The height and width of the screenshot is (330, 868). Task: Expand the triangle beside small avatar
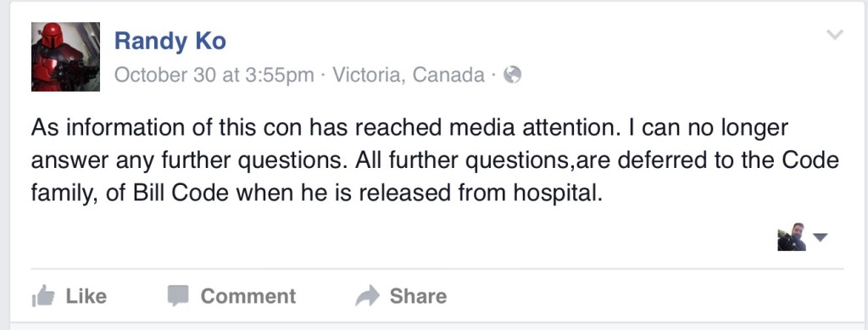click(x=820, y=238)
